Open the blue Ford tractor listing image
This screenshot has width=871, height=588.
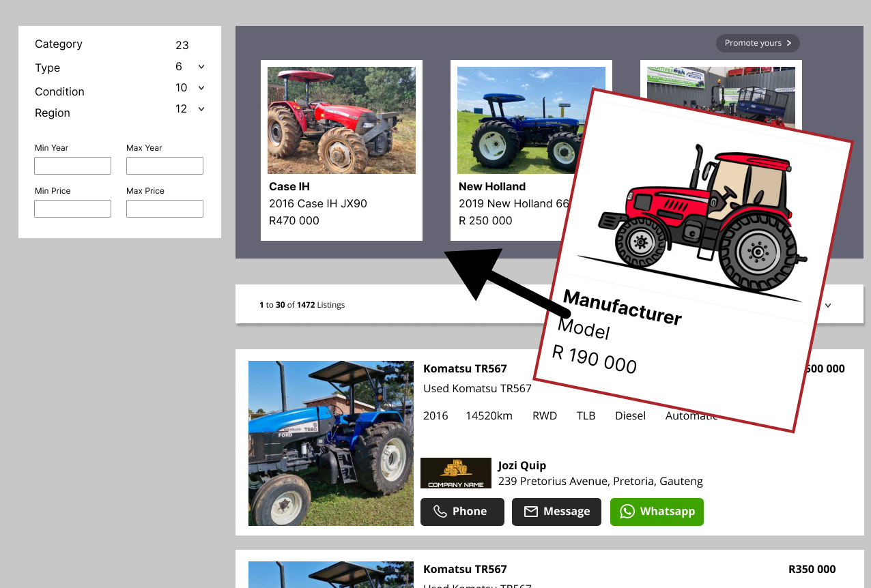click(x=331, y=443)
